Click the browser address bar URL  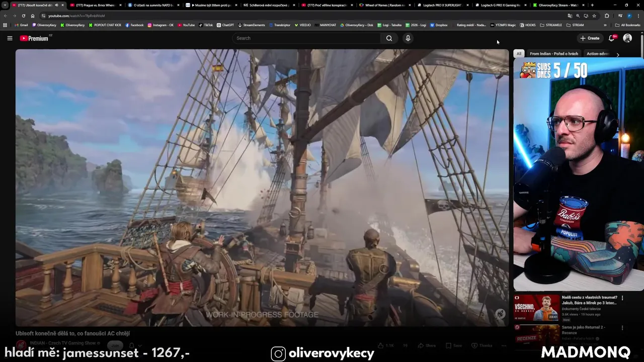pyautogui.click(x=76, y=16)
